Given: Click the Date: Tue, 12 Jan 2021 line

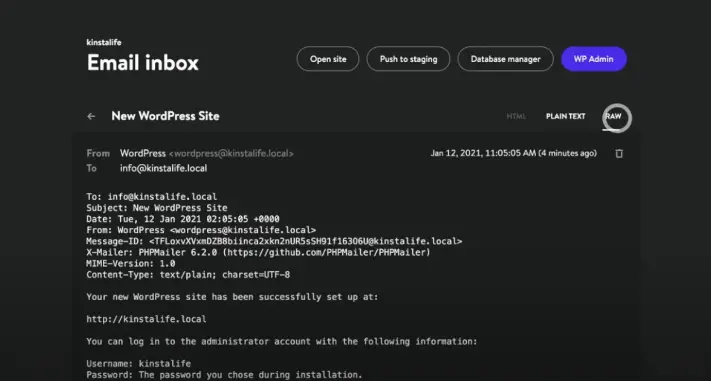Looking at the screenshot, I should [183, 219].
